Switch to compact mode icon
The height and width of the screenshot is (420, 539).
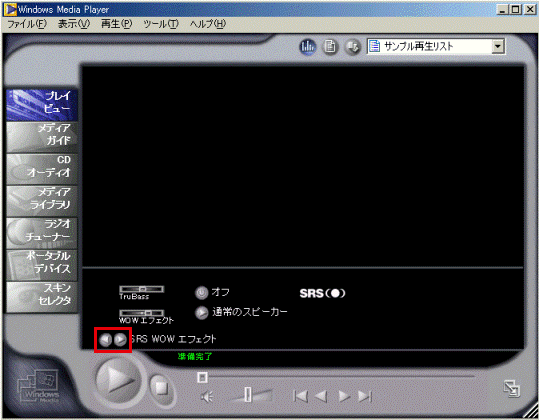pyautogui.click(x=512, y=389)
